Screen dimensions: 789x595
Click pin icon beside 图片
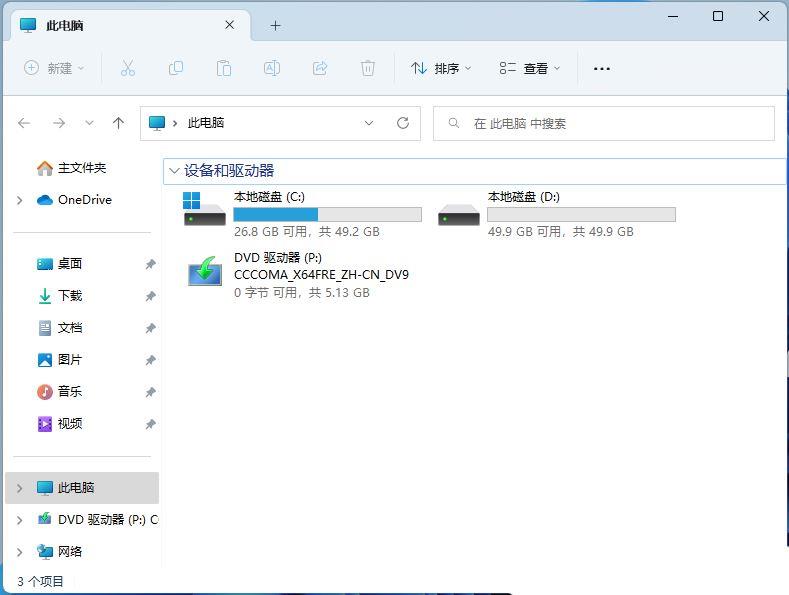coord(150,360)
